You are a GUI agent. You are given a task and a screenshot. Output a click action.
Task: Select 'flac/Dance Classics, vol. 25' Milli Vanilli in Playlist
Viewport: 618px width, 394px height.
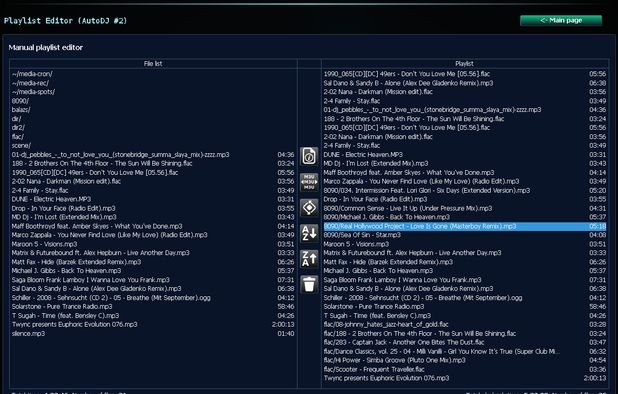(465, 351)
